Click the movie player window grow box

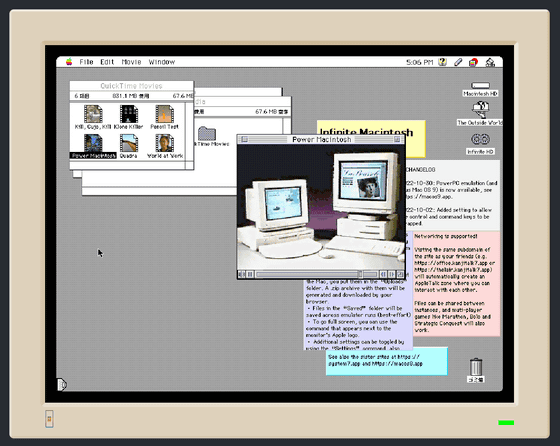(400, 274)
